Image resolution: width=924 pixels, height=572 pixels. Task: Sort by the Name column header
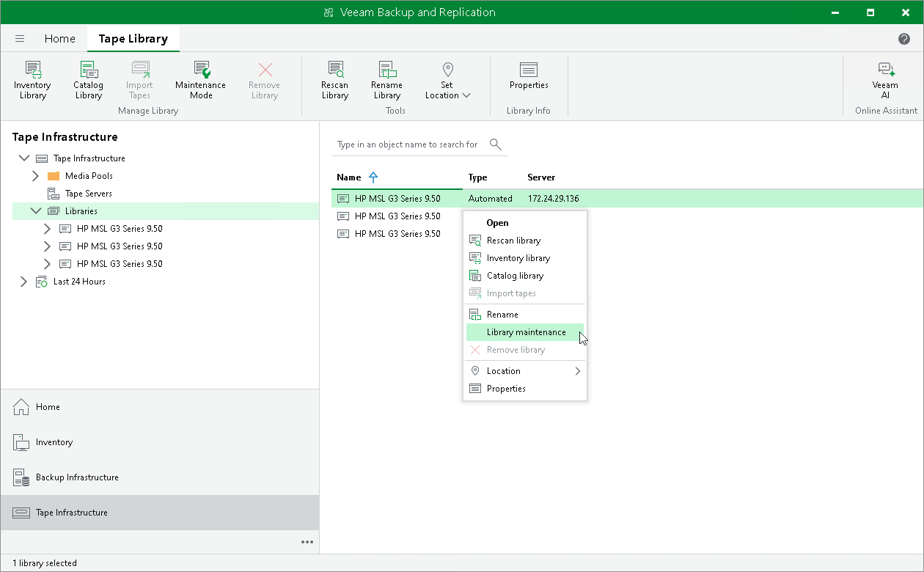[x=349, y=177]
